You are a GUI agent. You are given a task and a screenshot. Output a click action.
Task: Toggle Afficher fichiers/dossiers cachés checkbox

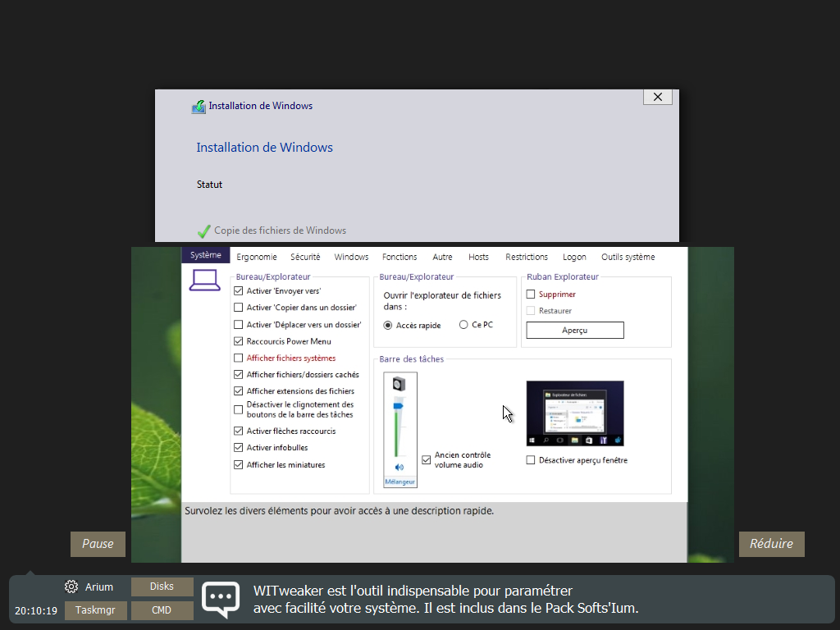click(239, 374)
